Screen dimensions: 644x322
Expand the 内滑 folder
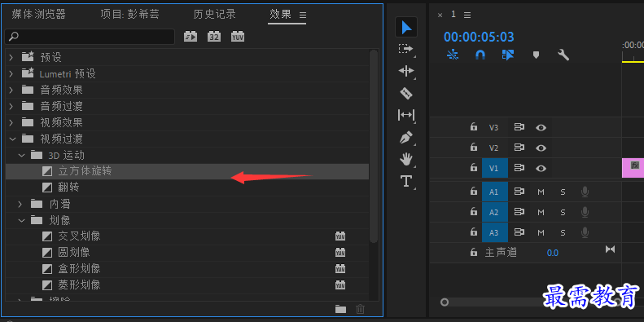20,204
